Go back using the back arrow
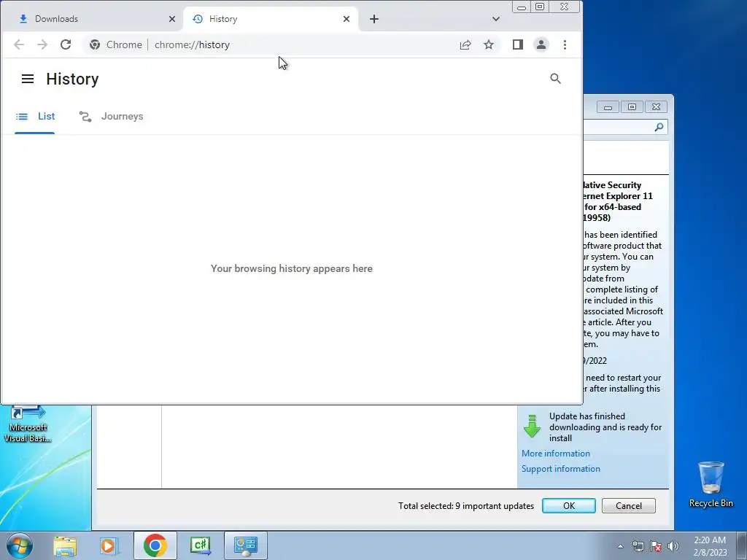This screenshot has height=560, width=747. click(19, 44)
